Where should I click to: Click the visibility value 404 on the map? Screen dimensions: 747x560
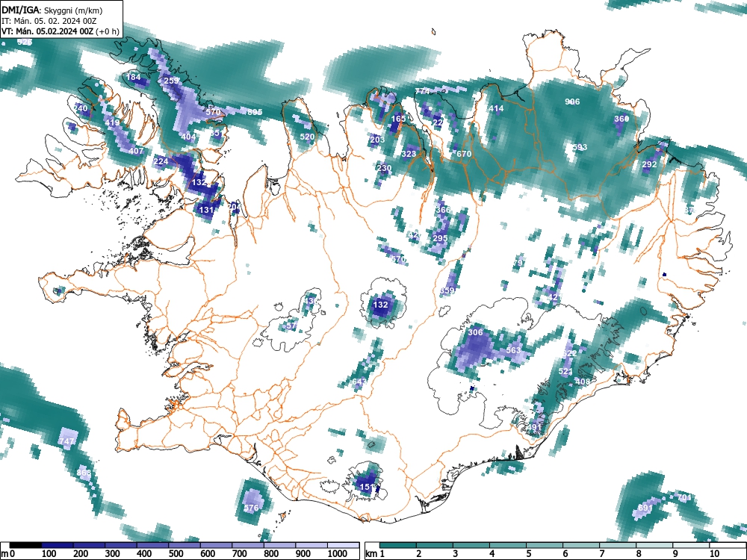click(x=189, y=137)
